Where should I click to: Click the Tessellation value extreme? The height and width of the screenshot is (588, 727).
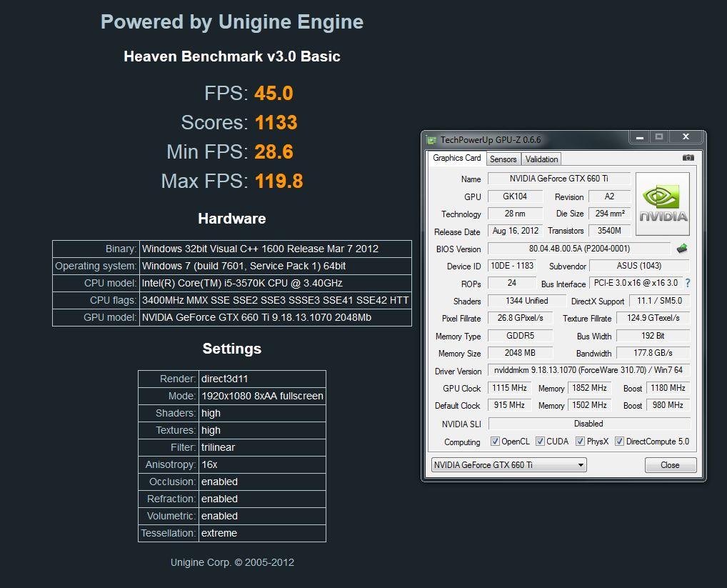(262, 533)
